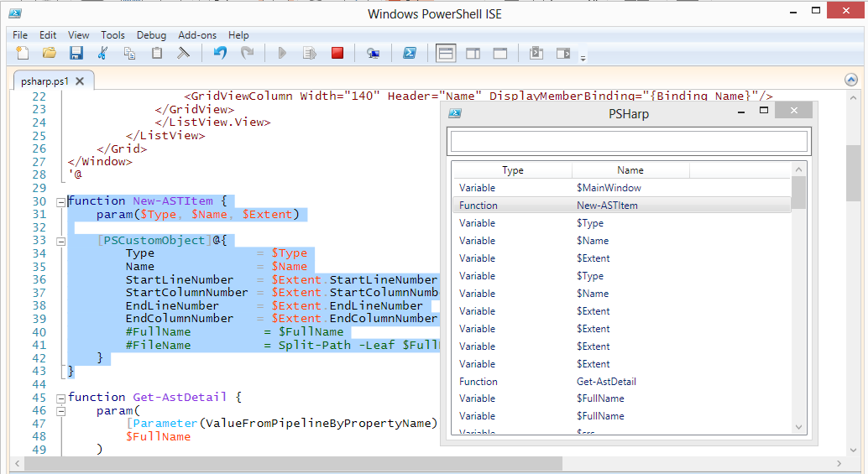Click the PSHarp window title icon
Viewport: 868px width, 474px height.
click(455, 112)
